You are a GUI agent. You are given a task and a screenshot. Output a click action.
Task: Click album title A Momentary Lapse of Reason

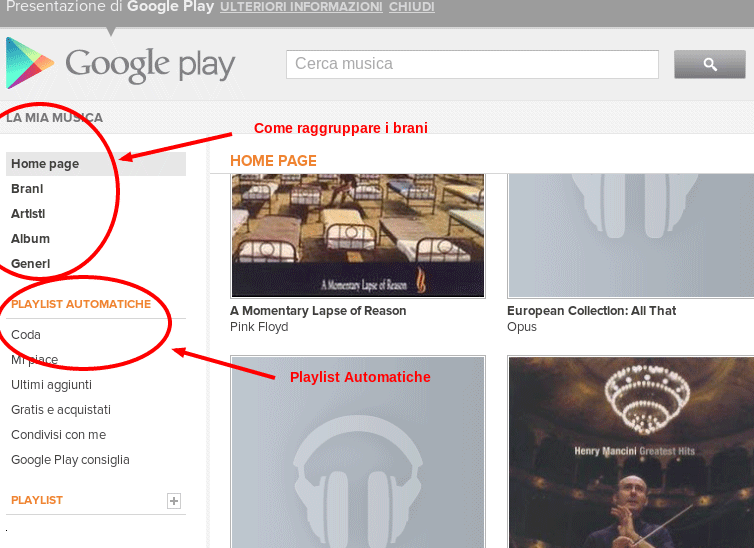pyautogui.click(x=318, y=311)
